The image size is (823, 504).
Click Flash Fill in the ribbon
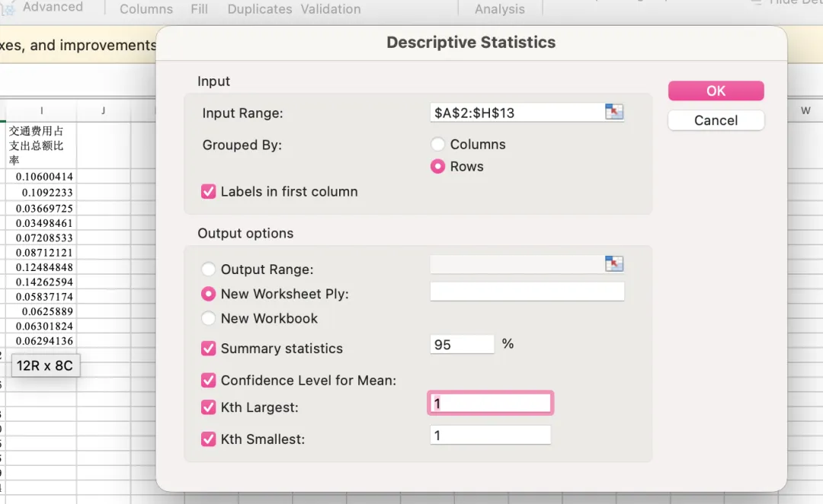coord(199,9)
